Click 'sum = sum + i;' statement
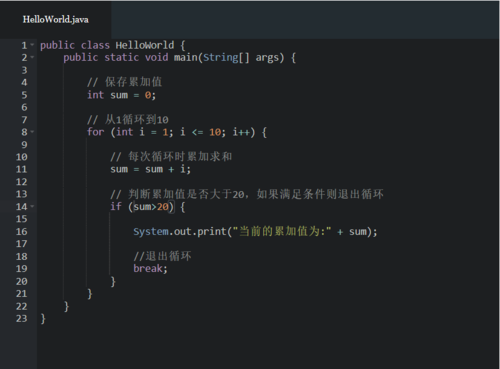Image resolution: width=500 pixels, height=369 pixels. (150, 169)
